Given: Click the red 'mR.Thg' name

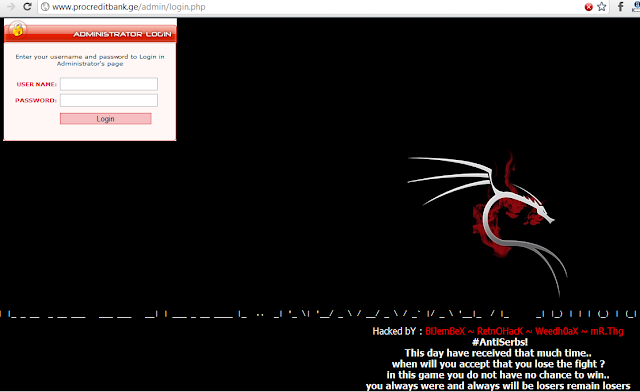Looking at the screenshot, I should coord(607,331).
